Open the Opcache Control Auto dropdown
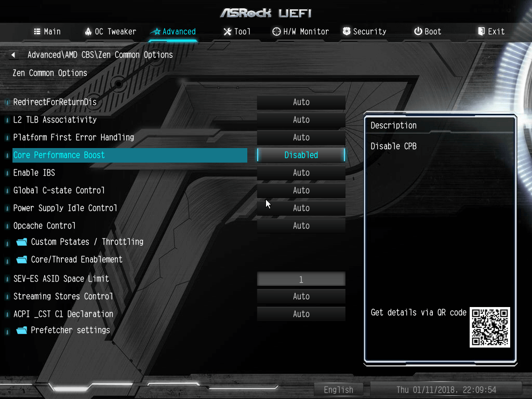Viewport: 532px width, 399px height. point(301,225)
